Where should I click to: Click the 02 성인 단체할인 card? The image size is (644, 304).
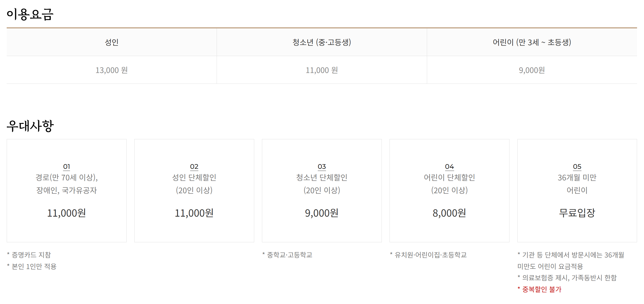pos(194,190)
